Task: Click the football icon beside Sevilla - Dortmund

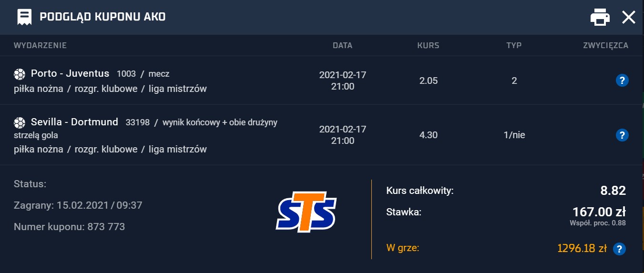Action: tap(20, 122)
